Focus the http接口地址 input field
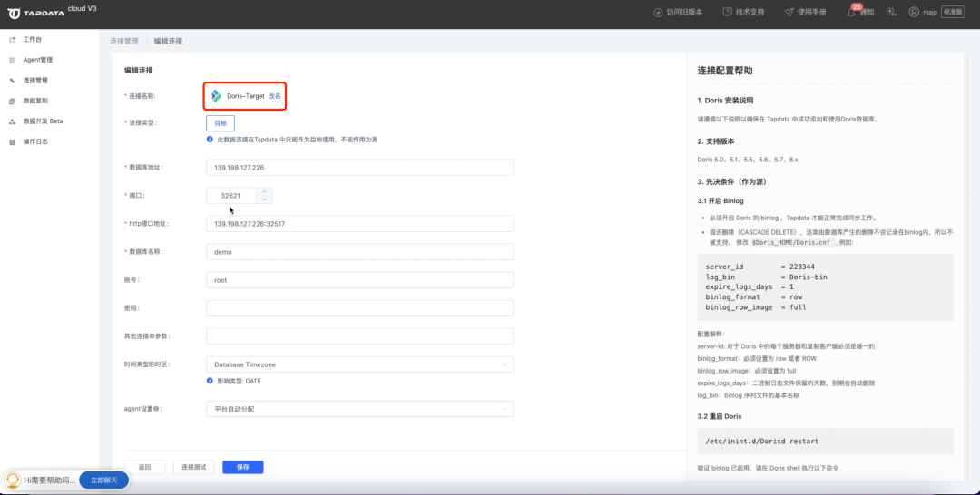This screenshot has height=495, width=980. coord(359,223)
